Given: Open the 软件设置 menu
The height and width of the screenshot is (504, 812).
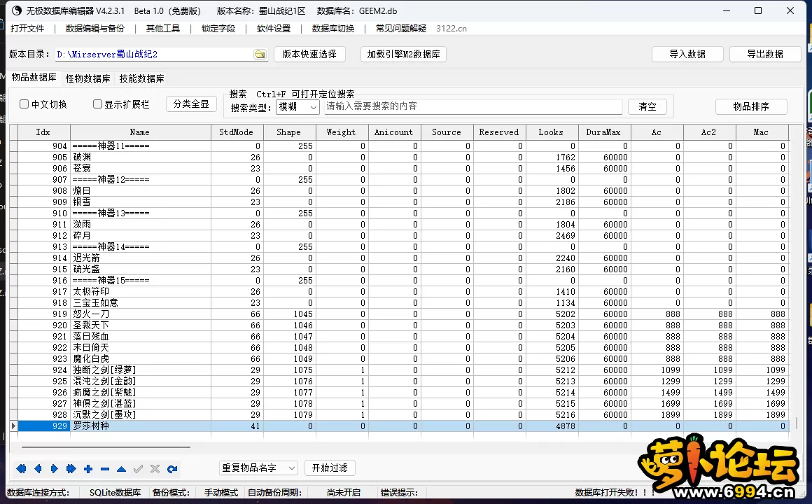Looking at the screenshot, I should tap(274, 29).
